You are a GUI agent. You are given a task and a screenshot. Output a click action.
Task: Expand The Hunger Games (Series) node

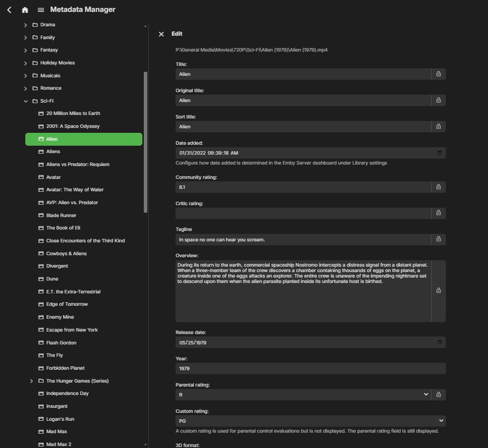[32, 381]
